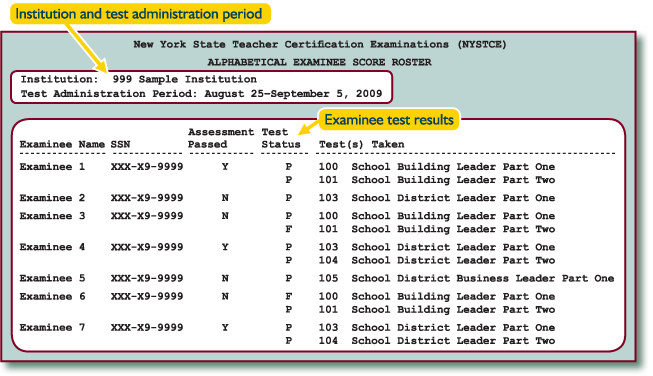Click Examinee 2's '103 School District Leader Part One'

pyautogui.click(x=437, y=198)
